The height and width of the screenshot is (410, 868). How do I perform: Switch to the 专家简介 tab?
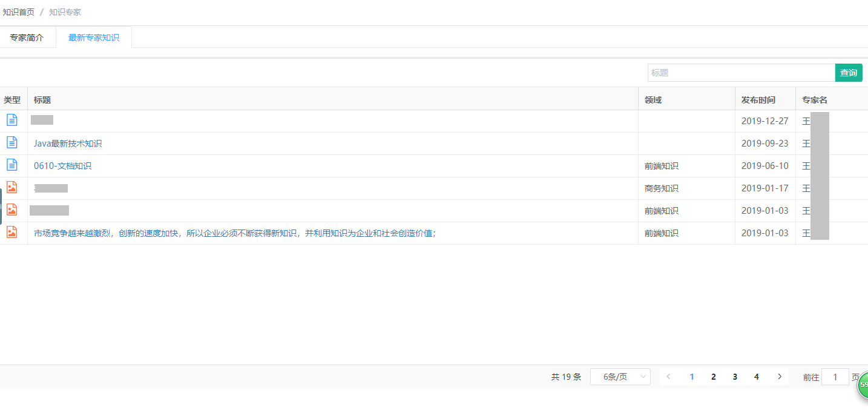click(27, 38)
